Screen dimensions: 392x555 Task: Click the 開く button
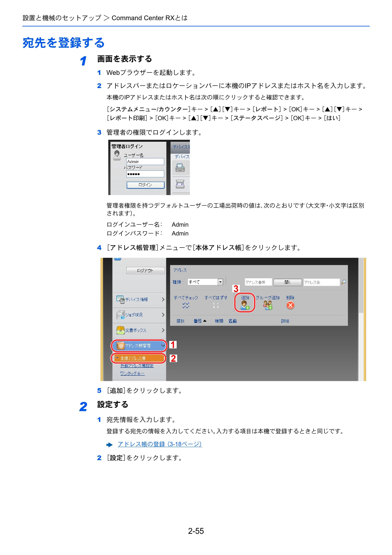pyautogui.click(x=288, y=282)
